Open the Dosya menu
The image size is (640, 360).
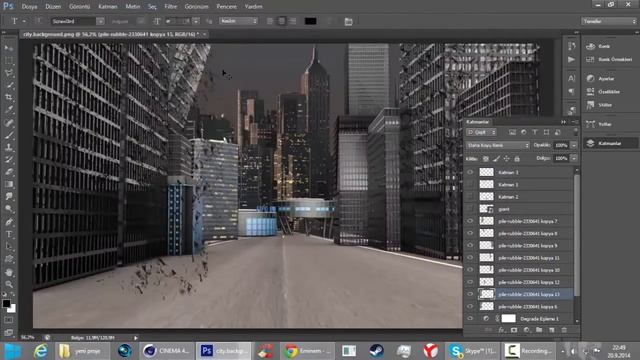29,7
